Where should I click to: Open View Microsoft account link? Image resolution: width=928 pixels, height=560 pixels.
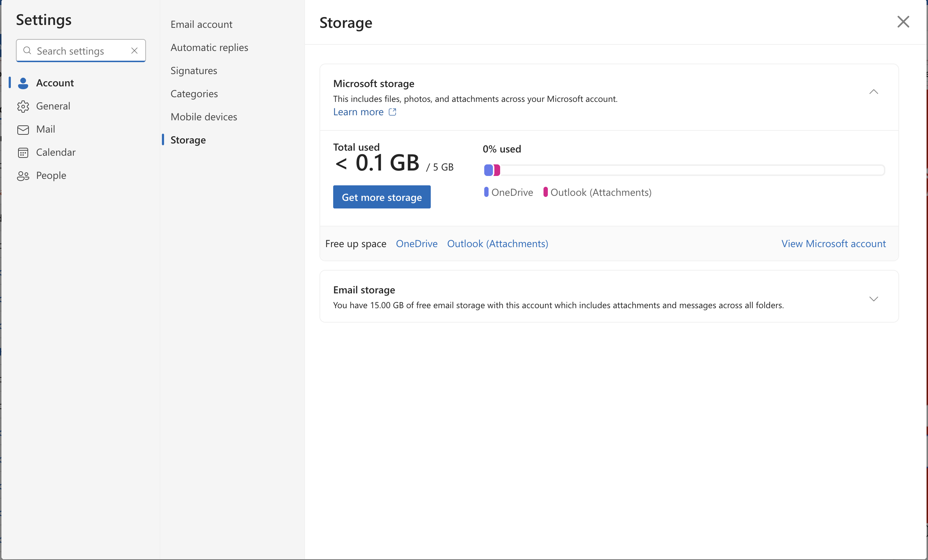point(833,244)
